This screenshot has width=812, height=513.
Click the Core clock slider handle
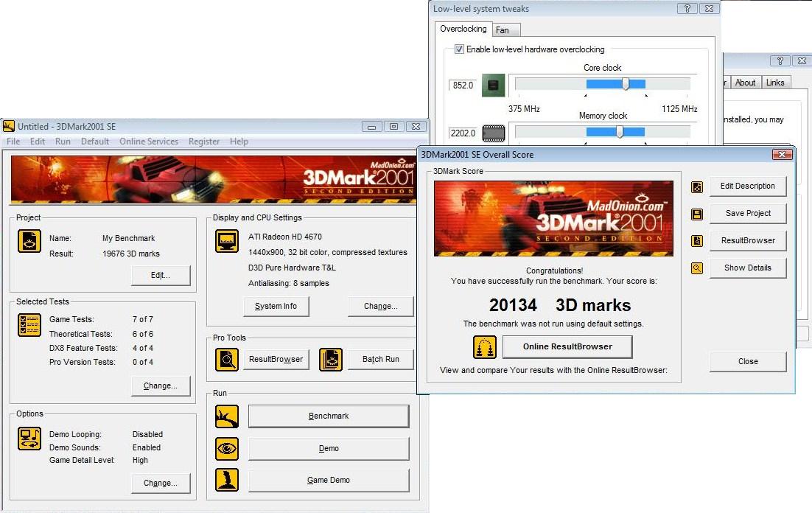click(626, 84)
